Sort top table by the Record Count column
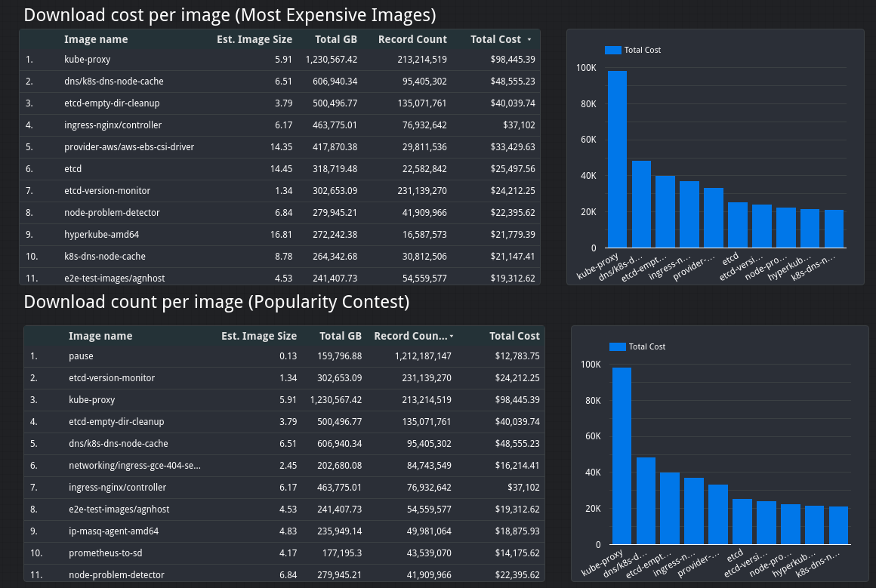This screenshot has width=876, height=588. (x=412, y=39)
